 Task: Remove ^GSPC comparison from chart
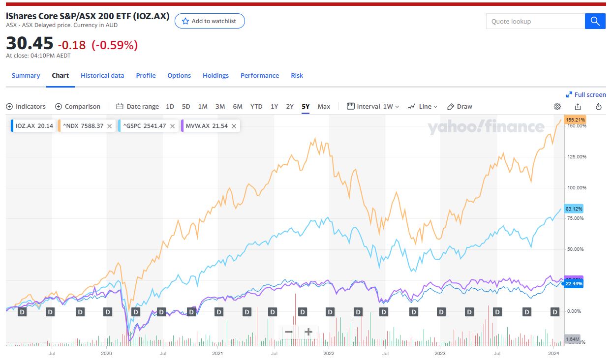[x=172, y=126]
